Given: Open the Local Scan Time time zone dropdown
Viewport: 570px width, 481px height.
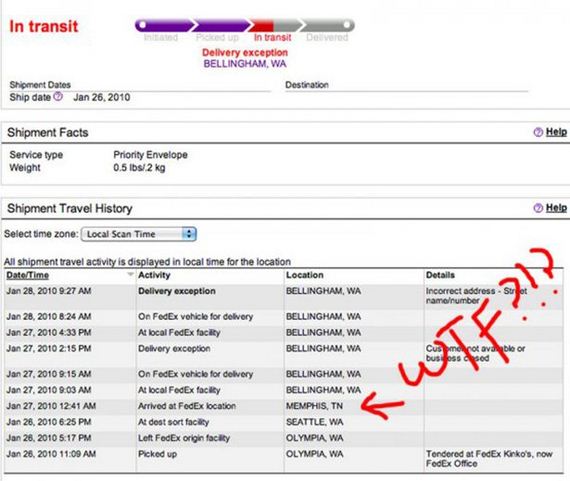Looking at the screenshot, I should (x=139, y=234).
